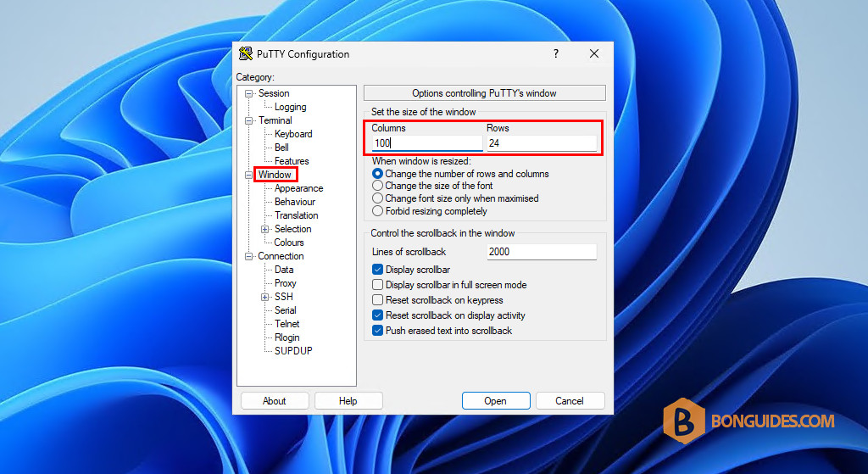
Task: Select Bell in category tree
Action: [281, 148]
